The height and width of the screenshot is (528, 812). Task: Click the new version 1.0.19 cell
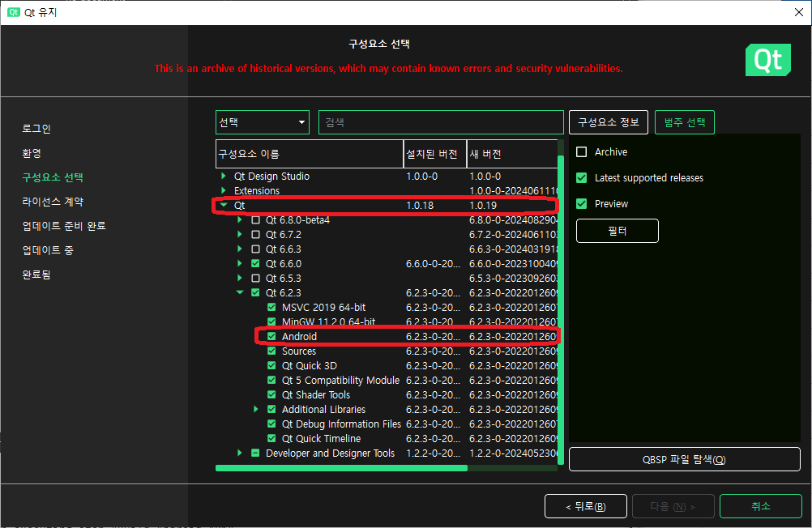click(483, 206)
